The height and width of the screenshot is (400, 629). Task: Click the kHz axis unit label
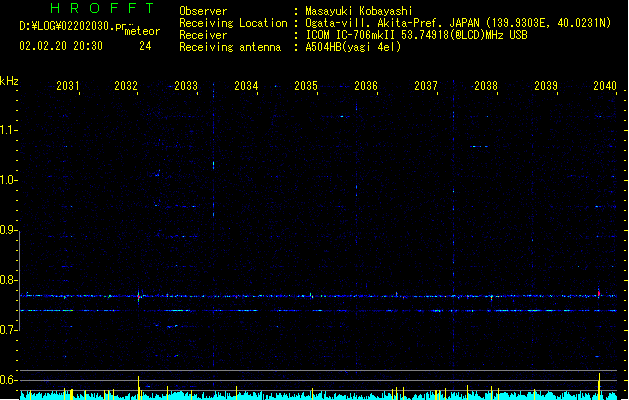click(x=9, y=81)
